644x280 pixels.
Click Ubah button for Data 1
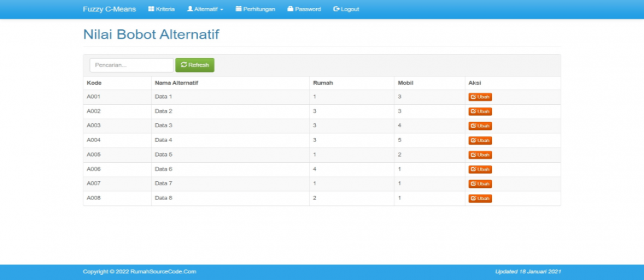[x=480, y=97]
